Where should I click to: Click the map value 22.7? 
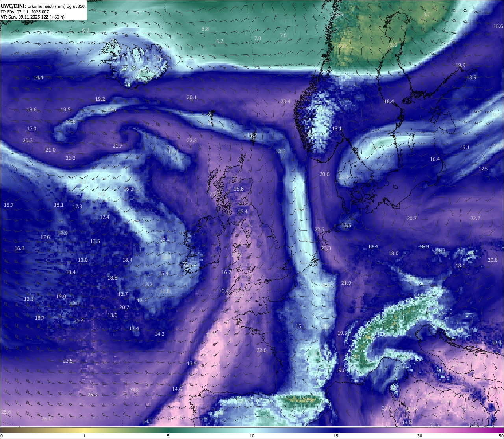coord(475,219)
